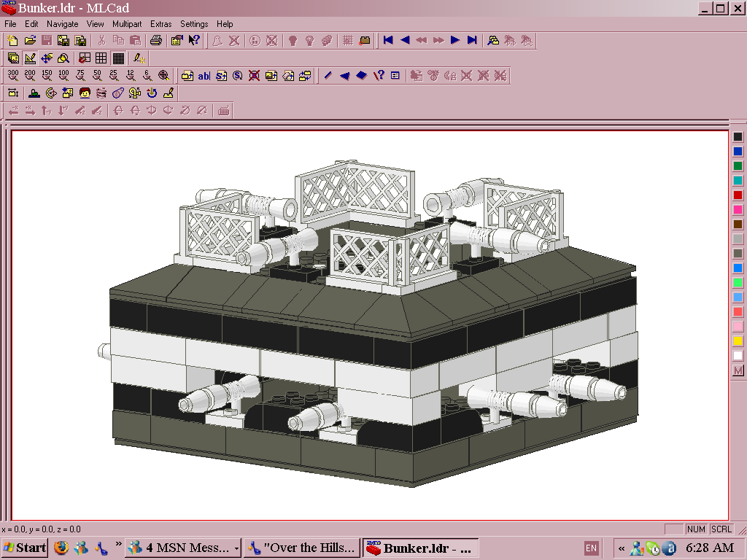Set zoom level to 75 percent
Screen dimensions: 747x560
80,75
